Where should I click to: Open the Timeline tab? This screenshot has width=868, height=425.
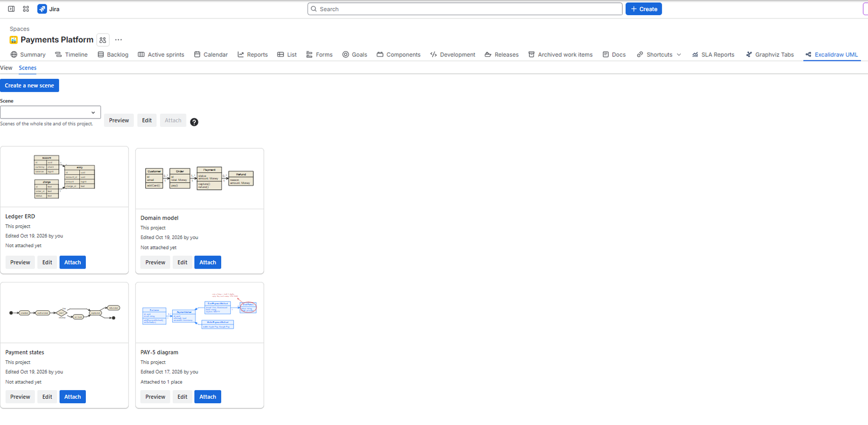click(x=71, y=55)
